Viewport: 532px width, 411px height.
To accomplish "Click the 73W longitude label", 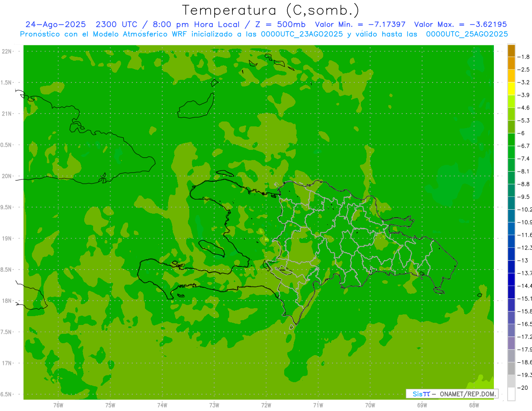I will click(214, 405).
